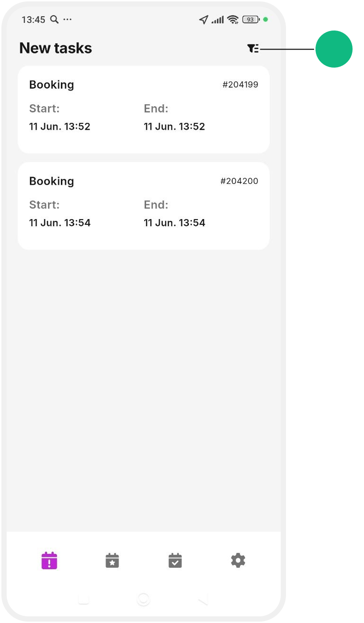Viewport: 364px width, 623px height.
Task: Tap the search icon in status bar
Action: pos(54,20)
